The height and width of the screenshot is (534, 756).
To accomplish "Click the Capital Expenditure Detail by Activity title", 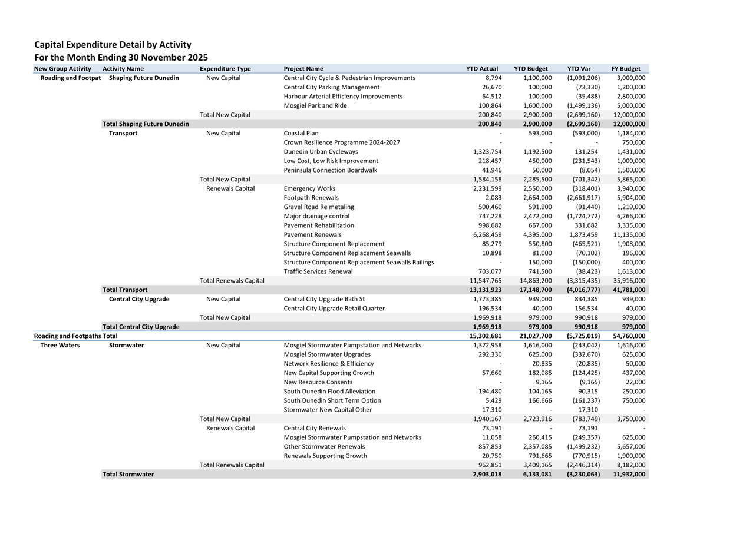I will click(x=113, y=45).
